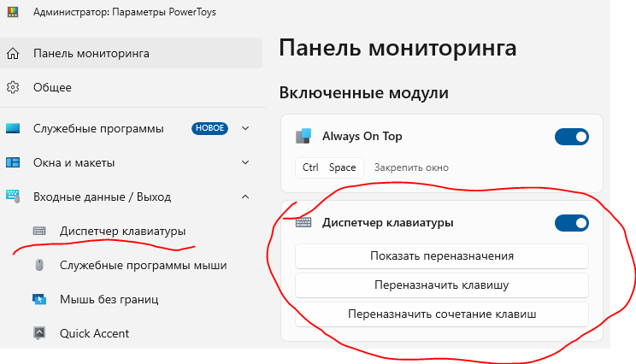Click the Always On Top title text
This screenshot has width=636, height=364.
click(x=362, y=136)
